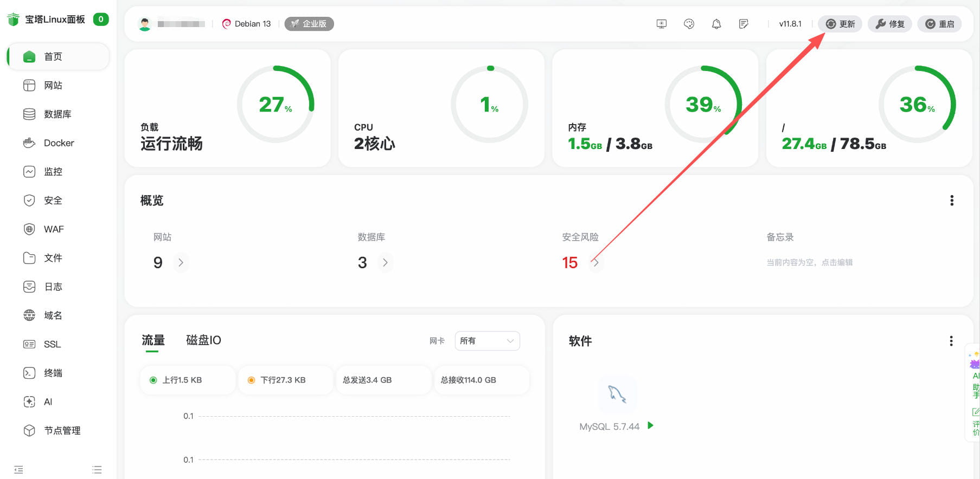Screen dimensions: 980x479
Task: Open the AI助手 assistant side widget
Action: tap(975, 375)
